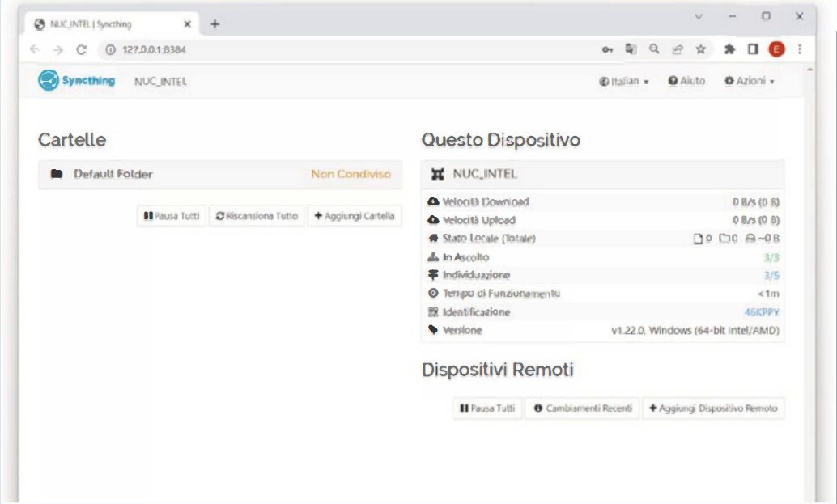Go forward in browser history
Viewport: 837px width, 504px height.
click(x=58, y=49)
